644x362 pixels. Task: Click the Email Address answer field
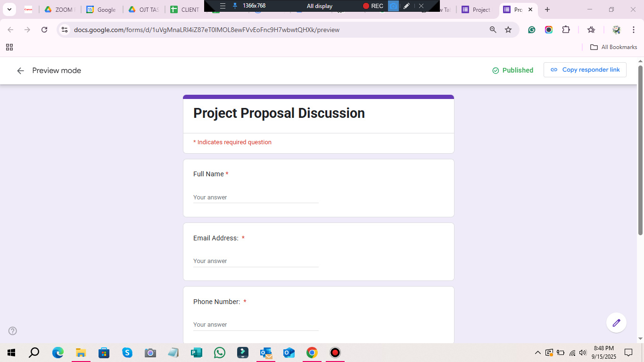(256, 261)
